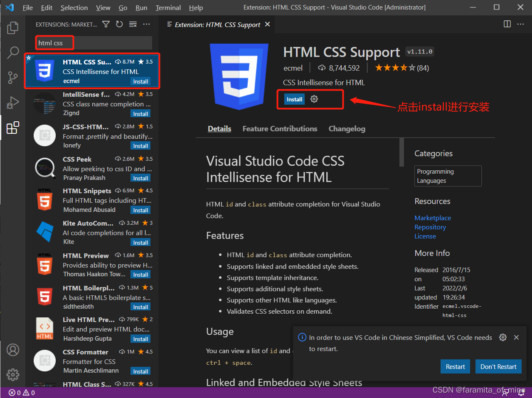
Task: Install the HTML Snippets extension
Action: (x=140, y=210)
